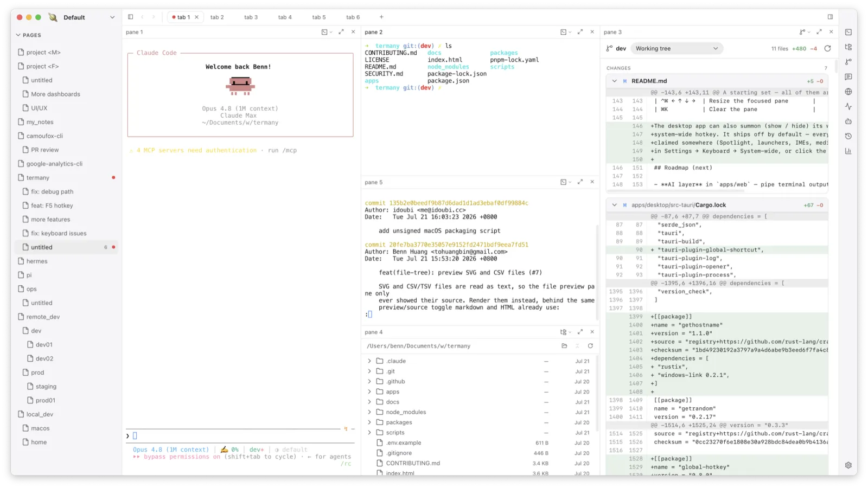Open the robot agent icon in right sidebar

(x=848, y=121)
